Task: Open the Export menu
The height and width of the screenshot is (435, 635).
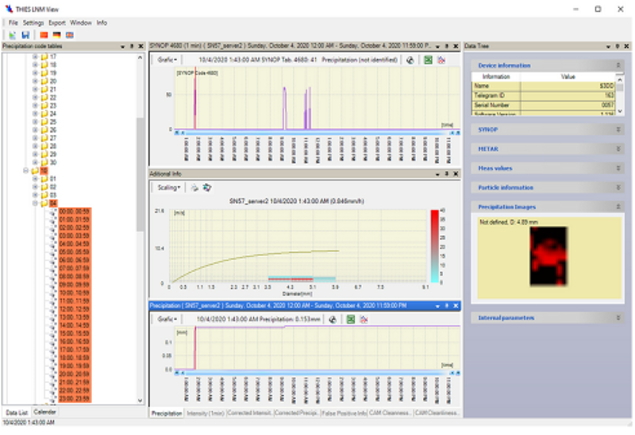Action: (x=57, y=23)
